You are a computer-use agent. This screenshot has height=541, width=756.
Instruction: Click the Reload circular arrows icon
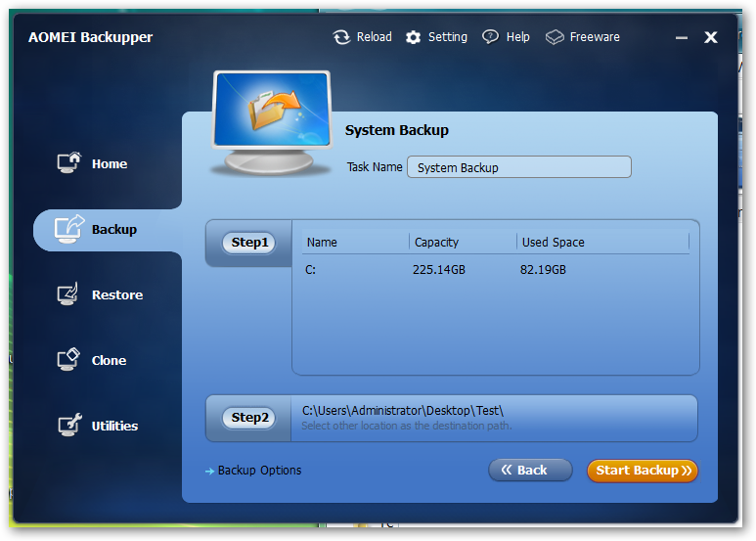point(341,37)
